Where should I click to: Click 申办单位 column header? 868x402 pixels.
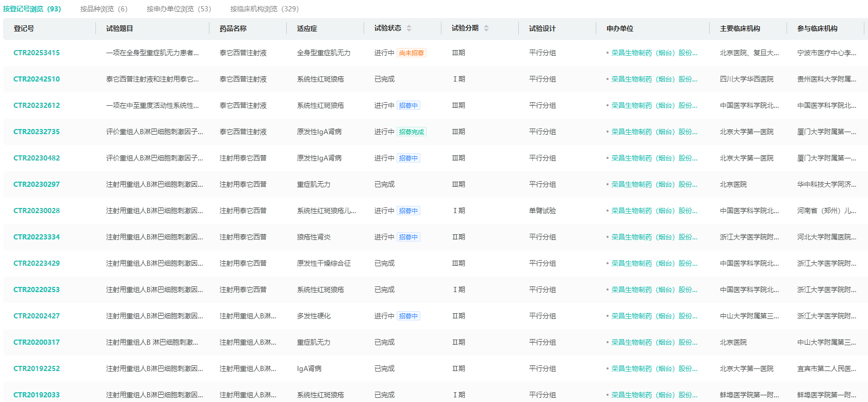click(x=619, y=28)
